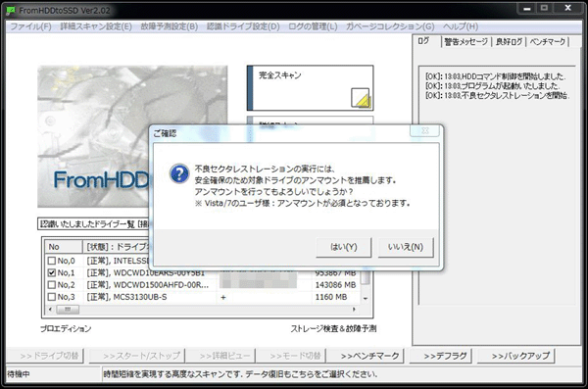588x389 pixels.
Task: Open the ログの管理(L) menu
Action: 313,26
